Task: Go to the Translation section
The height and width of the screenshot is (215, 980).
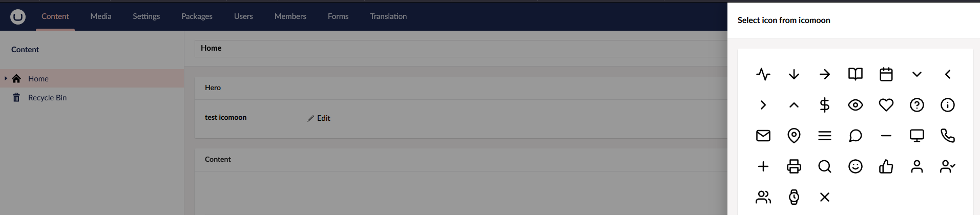Action: click(x=388, y=16)
